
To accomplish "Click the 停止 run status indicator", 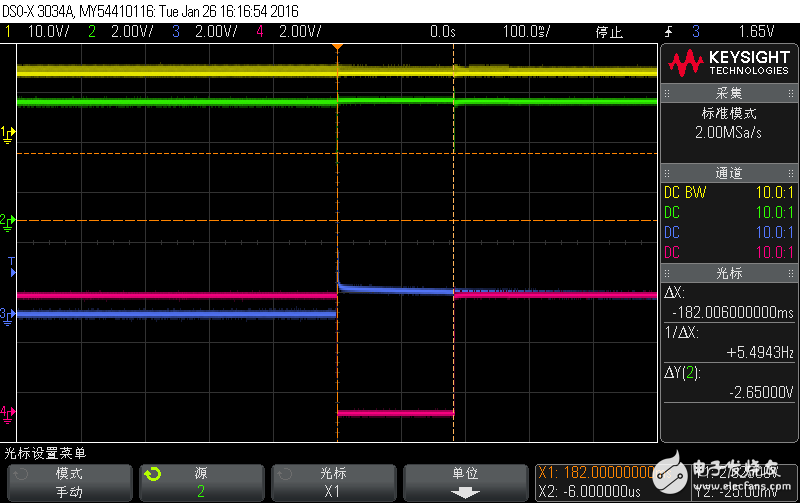I will coord(610,32).
